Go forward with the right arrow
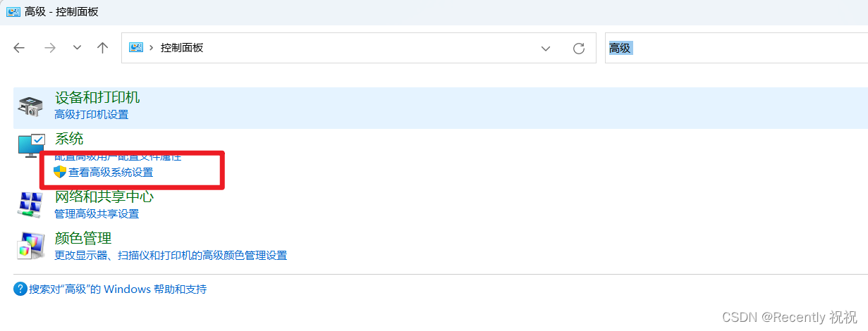 point(49,48)
